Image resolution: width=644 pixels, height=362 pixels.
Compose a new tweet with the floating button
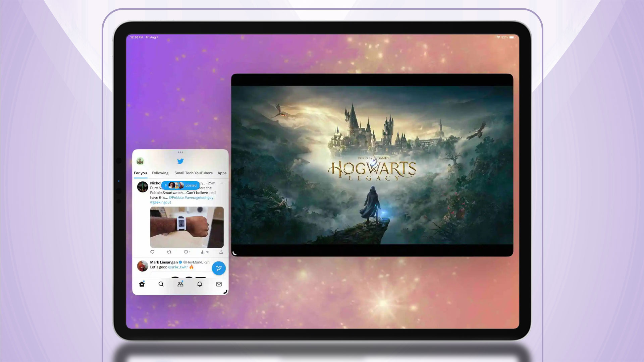[219, 268]
